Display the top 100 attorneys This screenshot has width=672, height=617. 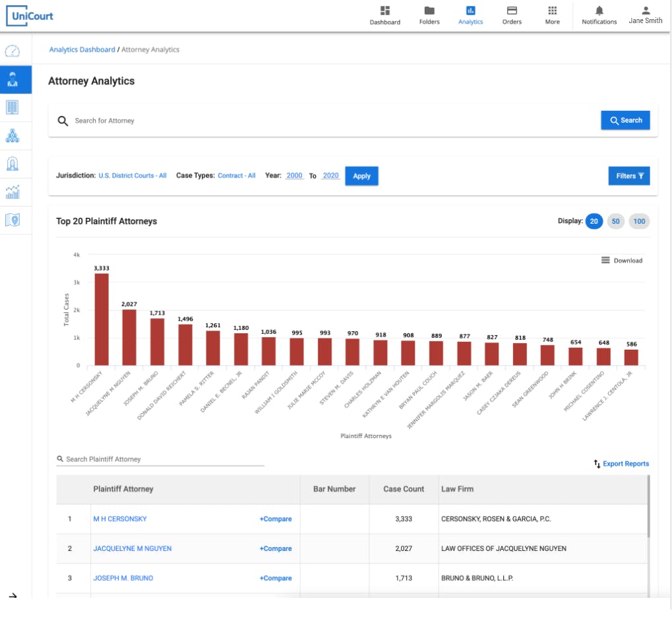click(639, 221)
